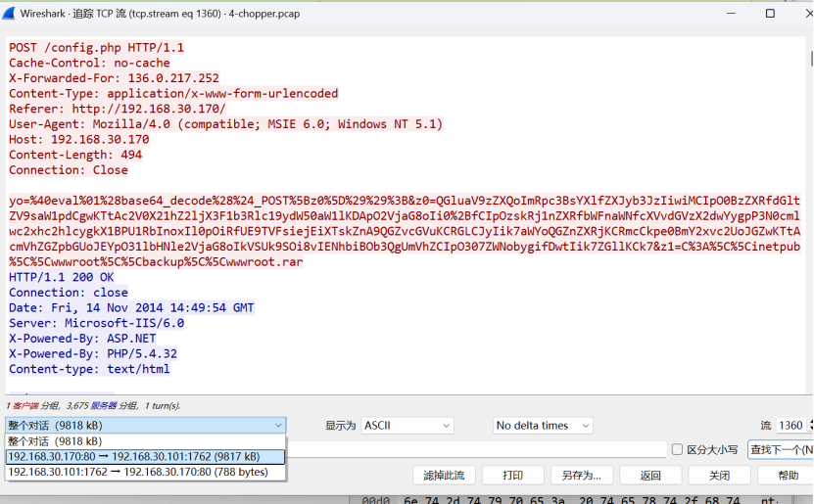Screen dimensions: 814x504
Task: Click the Date: Fri, 14 Nov 2014 line
Action: coord(131,308)
